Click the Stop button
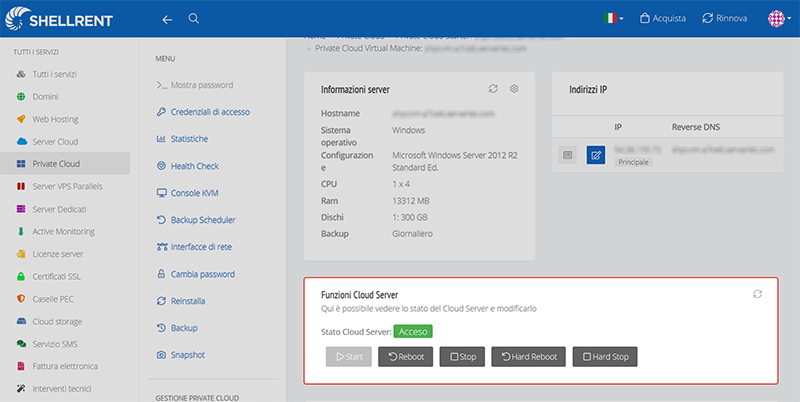 click(462, 357)
